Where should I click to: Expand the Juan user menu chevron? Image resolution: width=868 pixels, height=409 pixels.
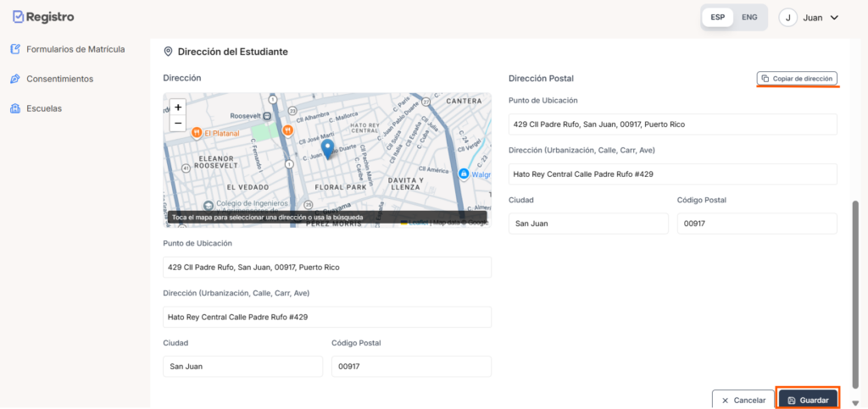pos(834,18)
